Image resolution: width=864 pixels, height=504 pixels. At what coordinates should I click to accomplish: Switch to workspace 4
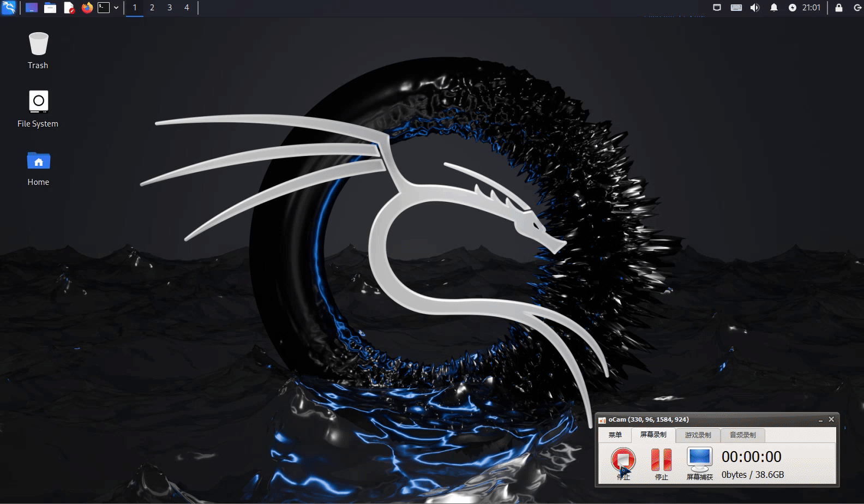187,8
